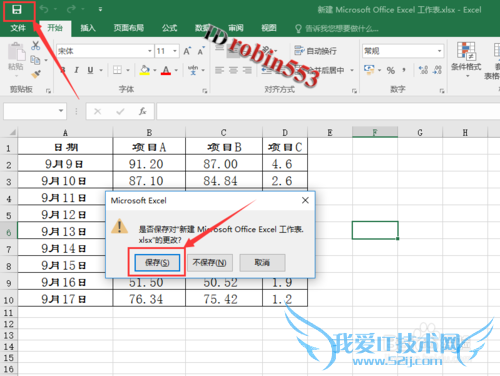Click Increase Font Size icon

click(187, 51)
